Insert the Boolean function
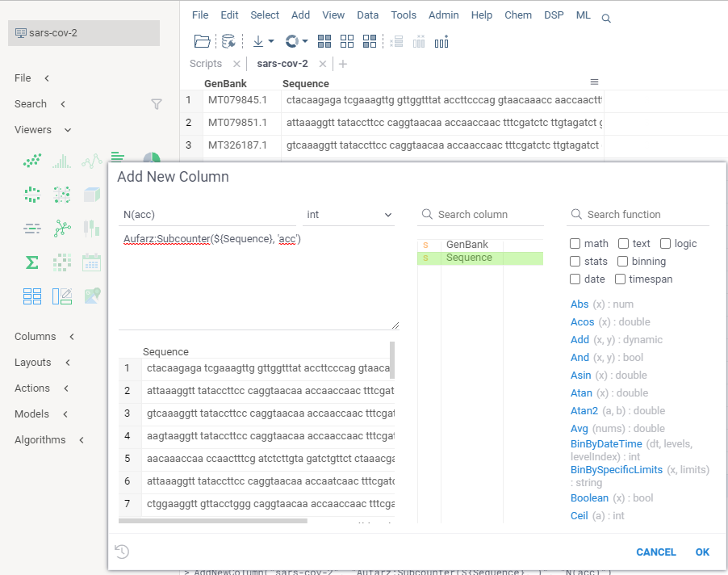The image size is (728, 575). tap(589, 498)
